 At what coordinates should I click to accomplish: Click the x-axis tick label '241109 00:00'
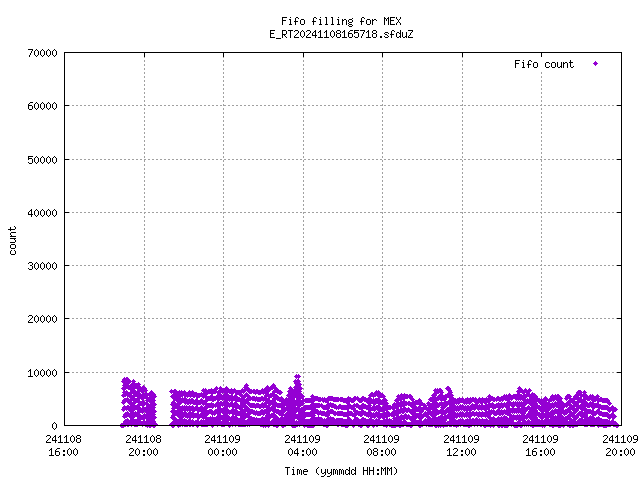click(x=222, y=446)
